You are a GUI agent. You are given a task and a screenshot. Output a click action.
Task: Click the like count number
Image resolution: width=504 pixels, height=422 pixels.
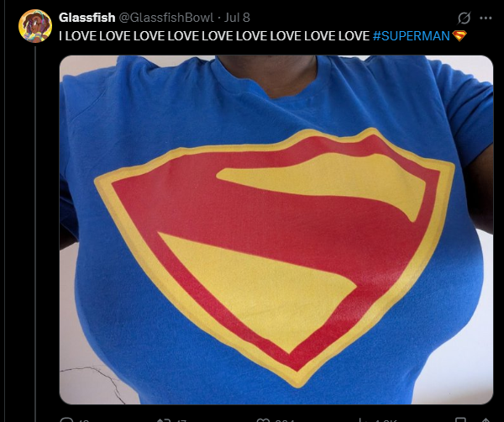[283, 420]
